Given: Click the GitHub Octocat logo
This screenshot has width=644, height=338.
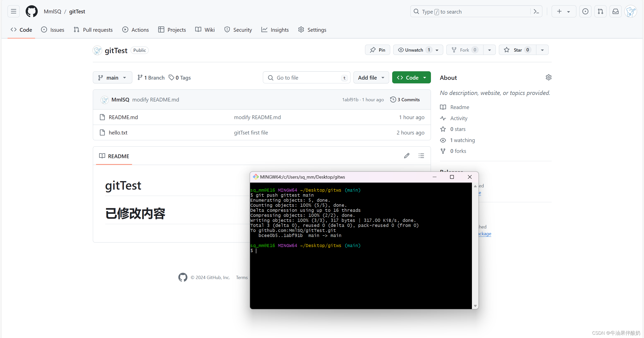Looking at the screenshot, I should coord(32,12).
